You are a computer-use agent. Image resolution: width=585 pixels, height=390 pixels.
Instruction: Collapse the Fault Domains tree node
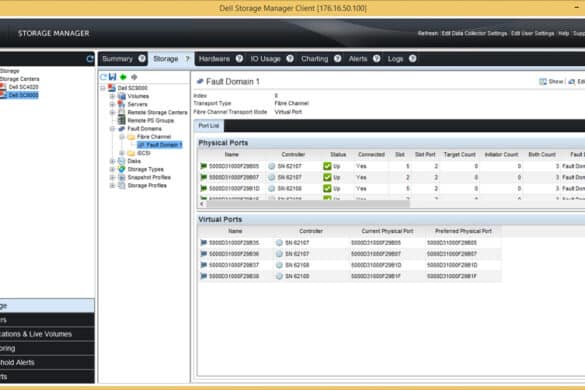(112, 128)
